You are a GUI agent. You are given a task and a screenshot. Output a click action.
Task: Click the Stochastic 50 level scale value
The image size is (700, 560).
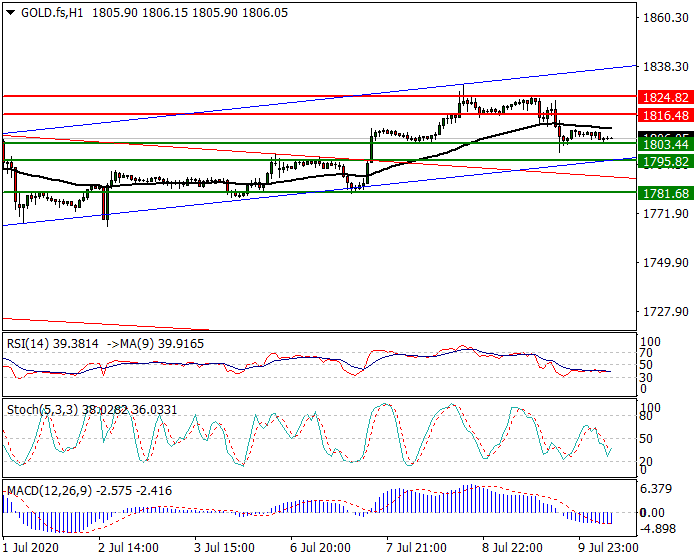[646, 439]
